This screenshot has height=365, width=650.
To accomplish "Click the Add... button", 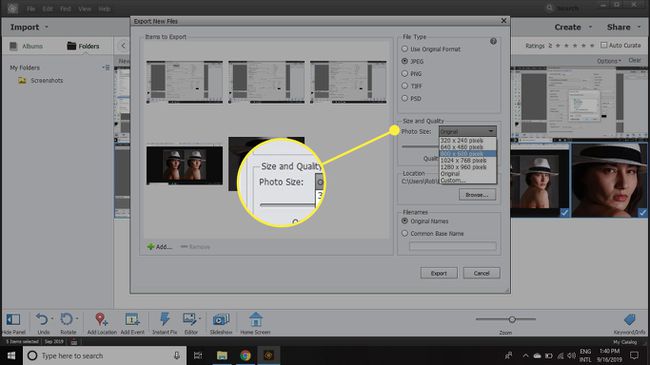I will (x=159, y=246).
